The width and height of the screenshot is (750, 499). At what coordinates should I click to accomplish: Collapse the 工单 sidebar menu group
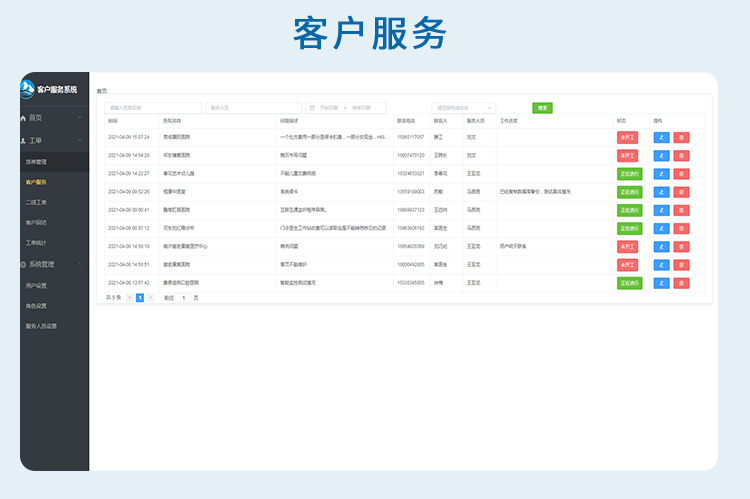point(80,141)
